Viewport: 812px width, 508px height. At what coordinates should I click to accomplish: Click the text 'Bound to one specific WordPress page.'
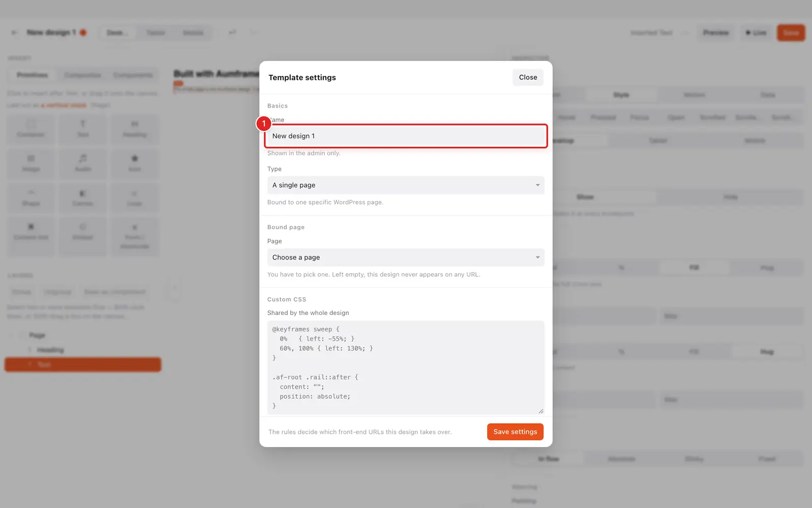(325, 202)
